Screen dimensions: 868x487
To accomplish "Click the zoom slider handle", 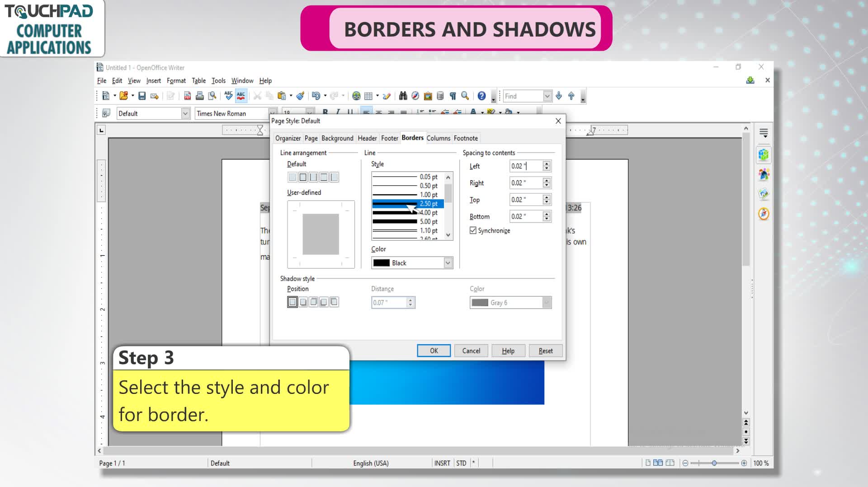I will pos(714,463).
